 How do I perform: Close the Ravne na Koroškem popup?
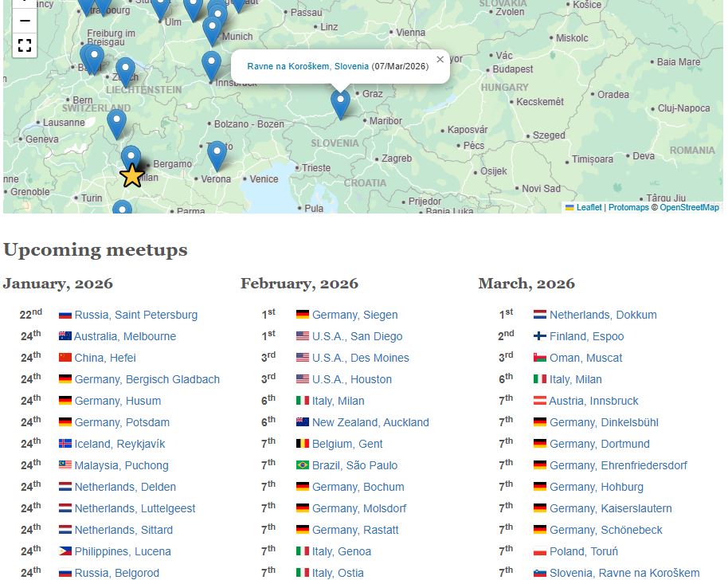click(440, 59)
